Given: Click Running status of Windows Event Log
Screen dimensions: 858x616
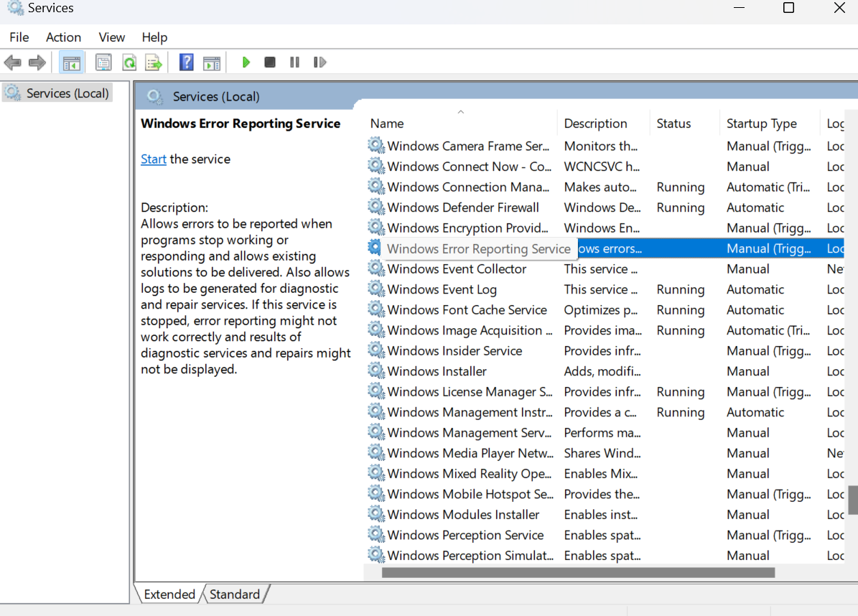Looking at the screenshot, I should pos(680,289).
